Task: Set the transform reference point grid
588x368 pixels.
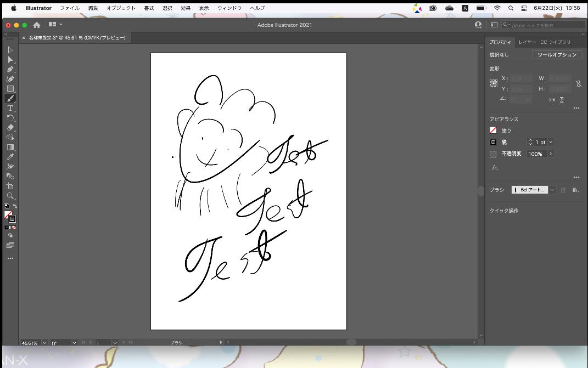Action: pyautogui.click(x=494, y=83)
